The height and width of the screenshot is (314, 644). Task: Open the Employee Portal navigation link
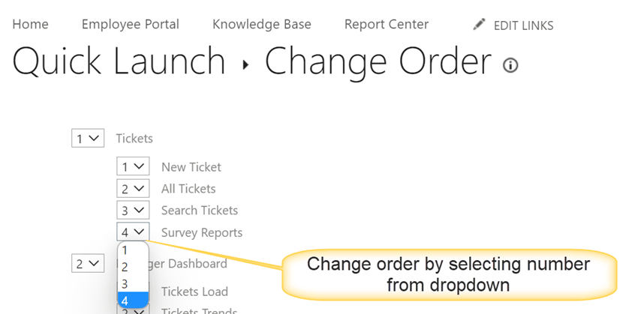(131, 25)
